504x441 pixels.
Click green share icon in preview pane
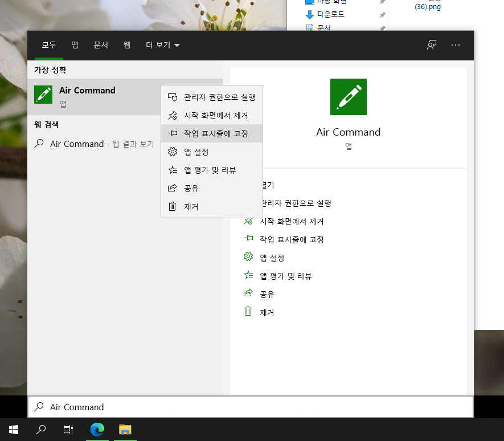[x=248, y=293]
